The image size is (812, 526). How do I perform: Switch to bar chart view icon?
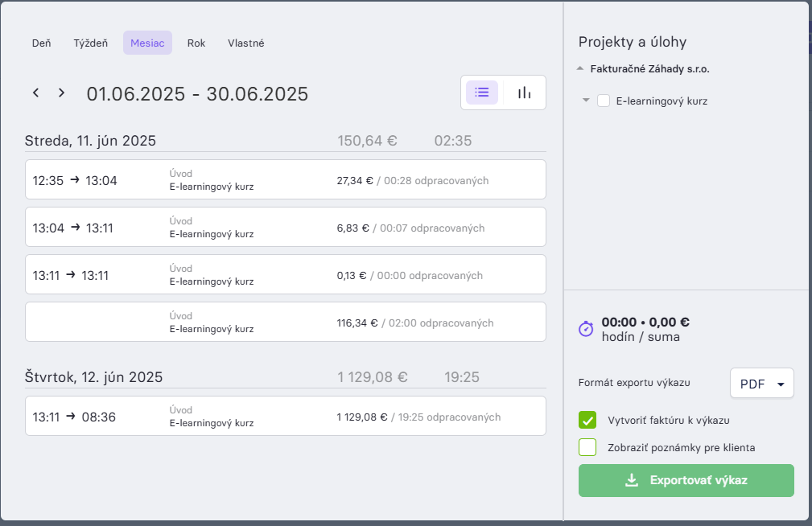click(x=524, y=92)
